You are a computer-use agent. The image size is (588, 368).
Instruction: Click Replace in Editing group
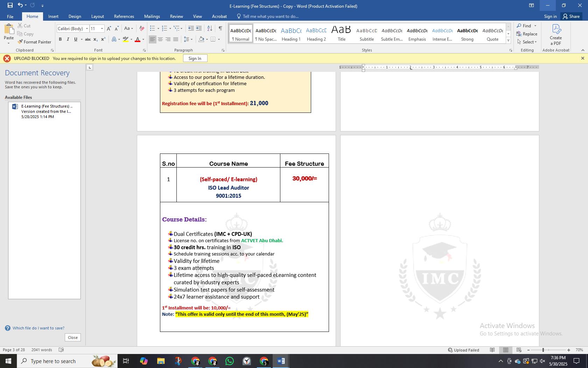527,34
